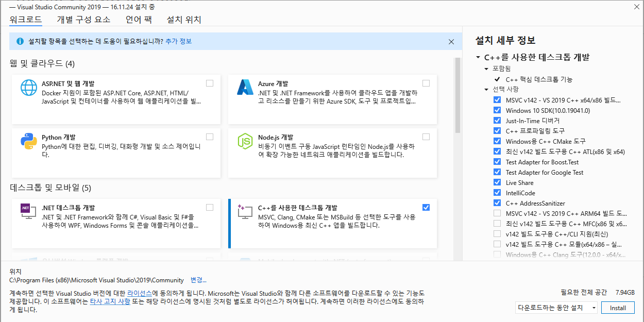Click the ASP.NET globe icon
644x322 pixels.
pyautogui.click(x=29, y=88)
